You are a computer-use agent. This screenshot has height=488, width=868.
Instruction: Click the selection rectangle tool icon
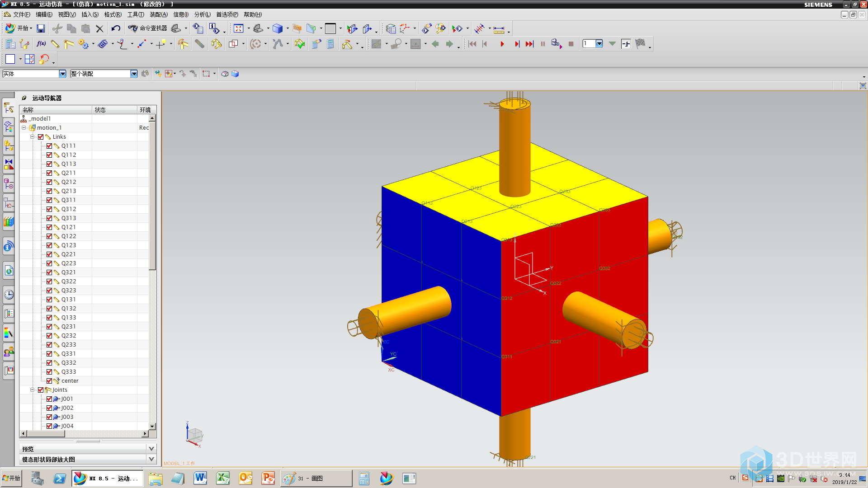tap(206, 74)
